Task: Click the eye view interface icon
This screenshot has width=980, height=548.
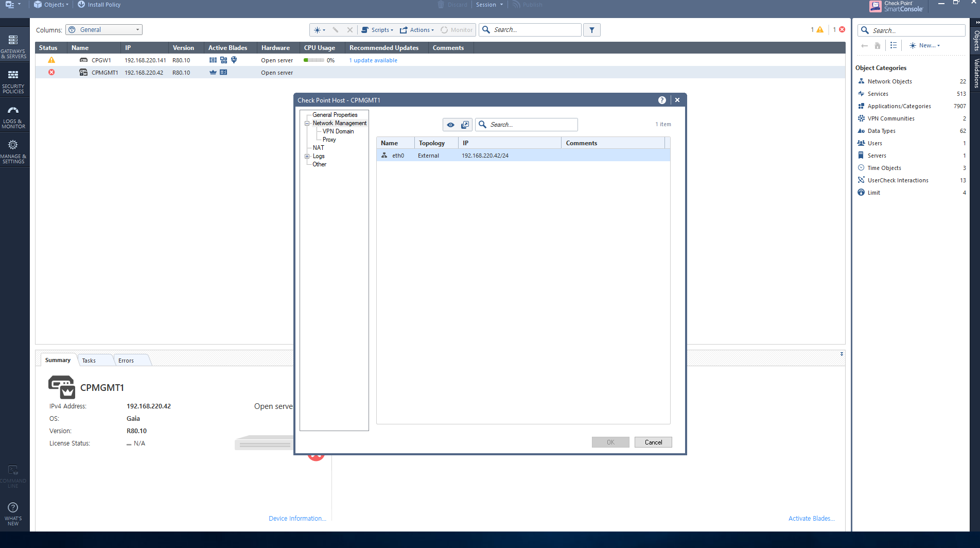Action: (x=450, y=125)
